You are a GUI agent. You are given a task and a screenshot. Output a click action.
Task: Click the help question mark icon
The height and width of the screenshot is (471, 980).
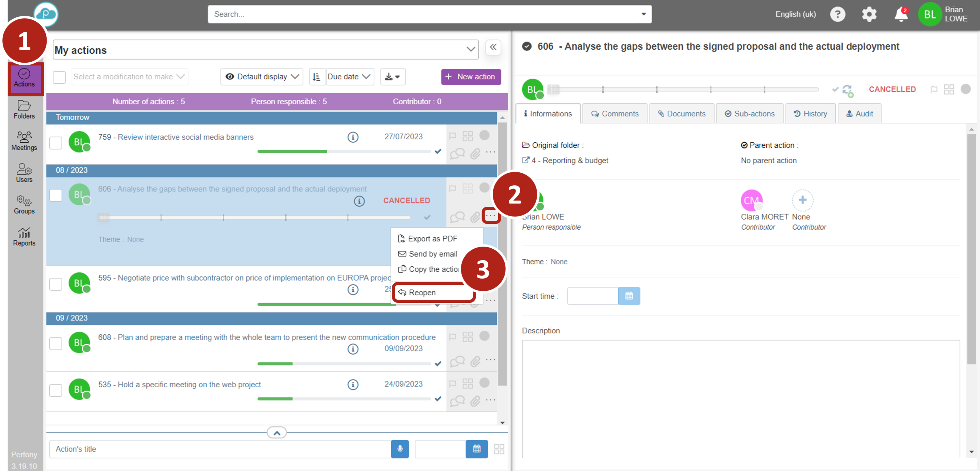(x=837, y=14)
